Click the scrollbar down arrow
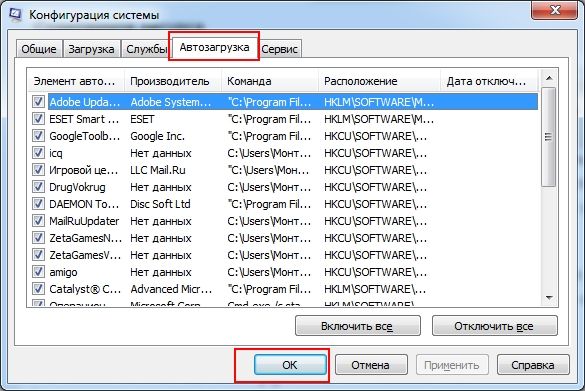Screen dimensions: 585x391 tap(549, 298)
